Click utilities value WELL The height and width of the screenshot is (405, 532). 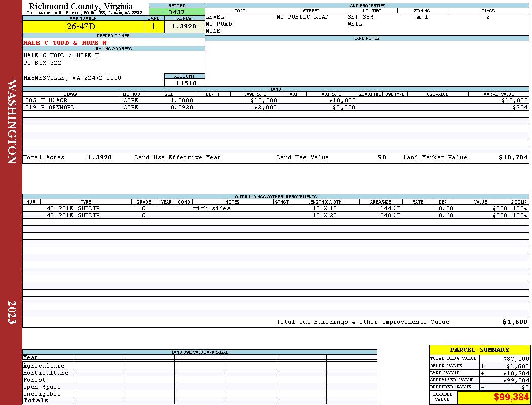[x=355, y=24]
